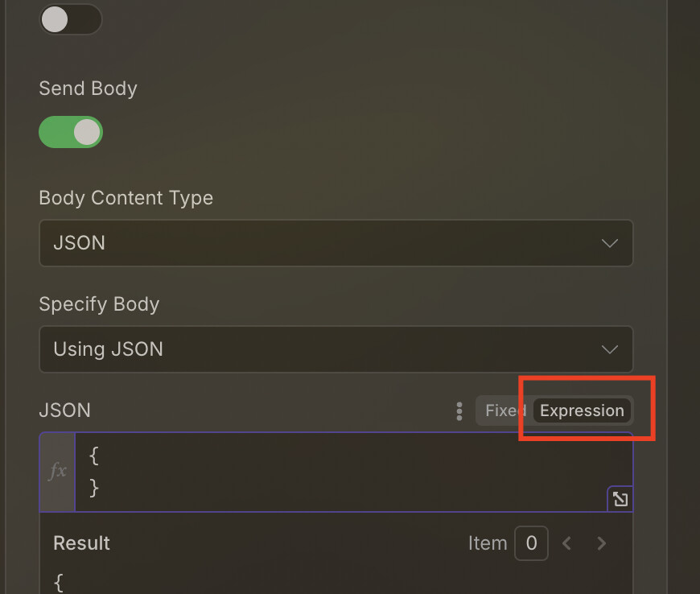Click the Send Body label
This screenshot has width=700, height=594.
coord(88,89)
